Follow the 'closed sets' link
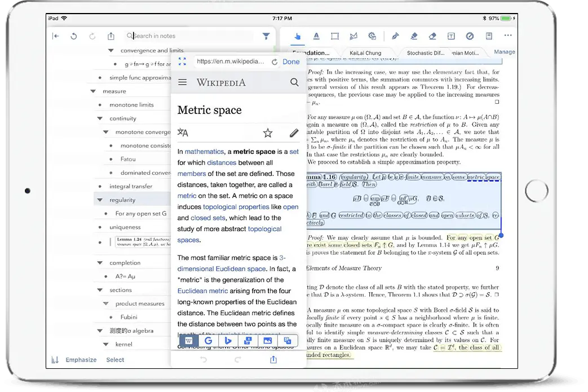Screen dimensions: 588x392 click(208, 218)
